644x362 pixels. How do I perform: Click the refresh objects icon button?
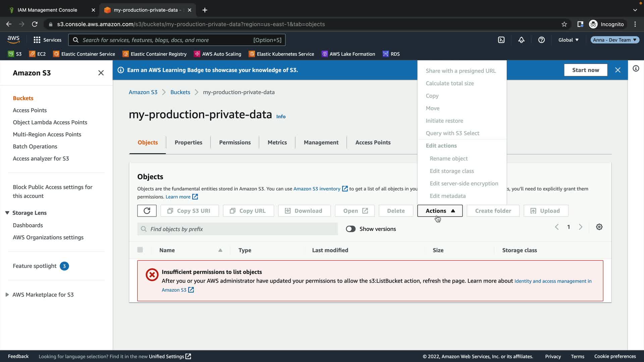point(147,211)
